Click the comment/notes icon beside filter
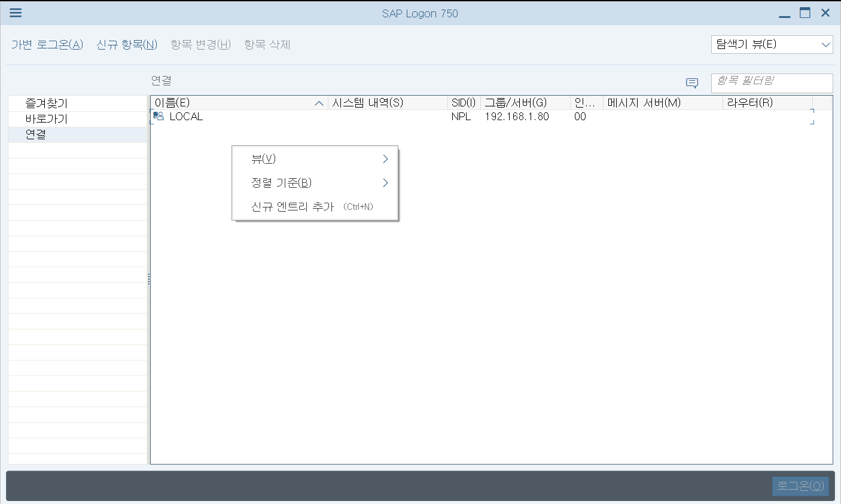This screenshot has width=841, height=504. click(x=691, y=83)
